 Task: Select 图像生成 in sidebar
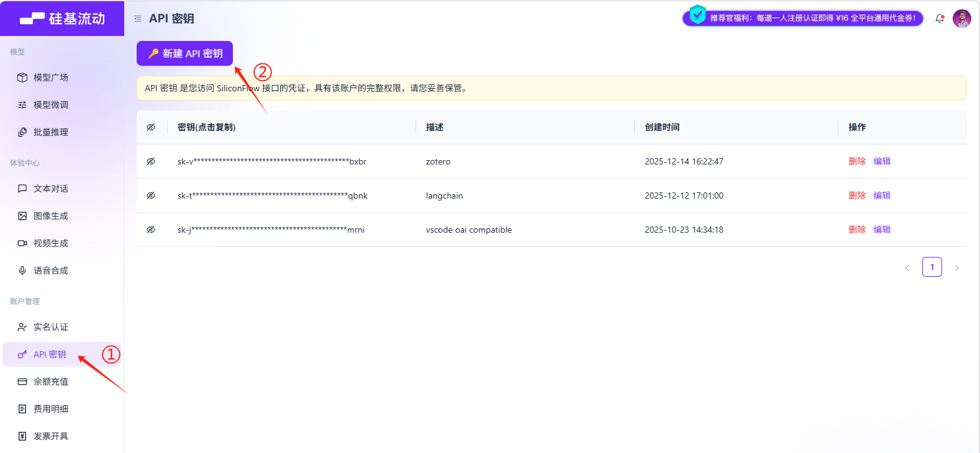(51, 216)
